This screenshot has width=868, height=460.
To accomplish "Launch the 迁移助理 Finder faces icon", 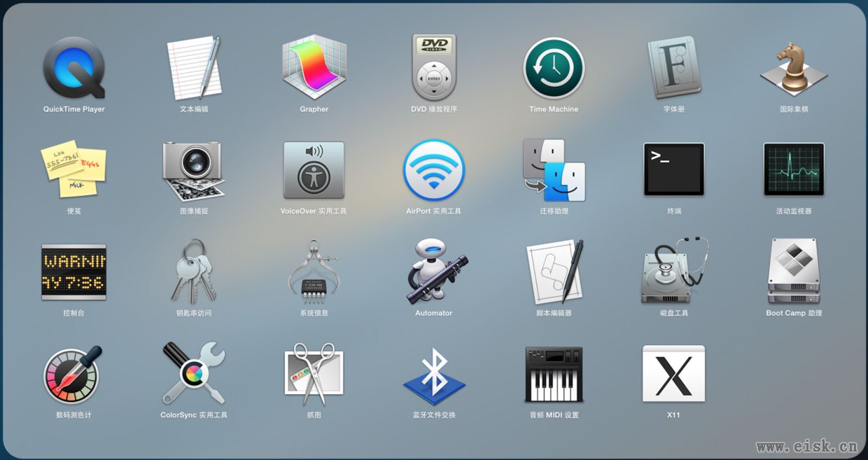I will coord(554,170).
